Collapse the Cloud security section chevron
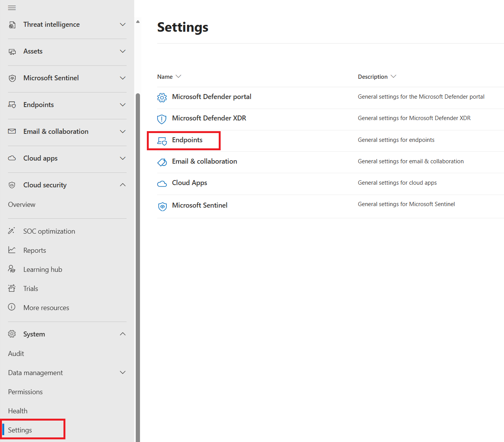 122,185
